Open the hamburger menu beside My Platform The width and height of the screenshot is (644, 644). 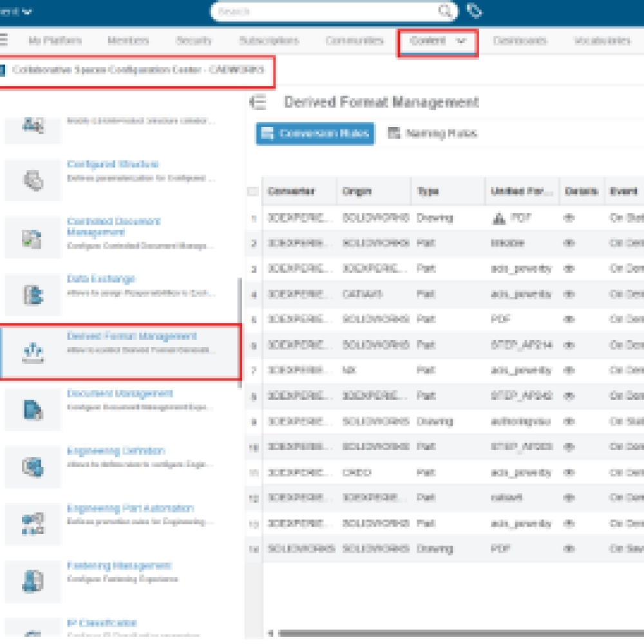coord(4,40)
